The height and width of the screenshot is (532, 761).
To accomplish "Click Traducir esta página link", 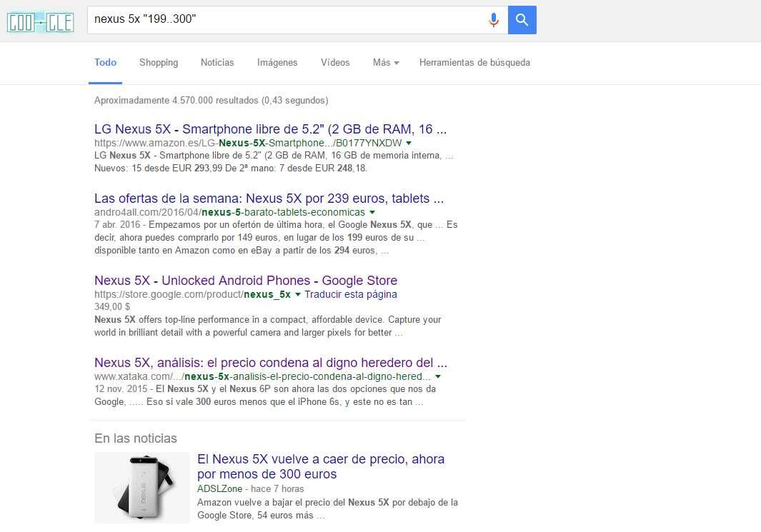I will pyautogui.click(x=351, y=294).
